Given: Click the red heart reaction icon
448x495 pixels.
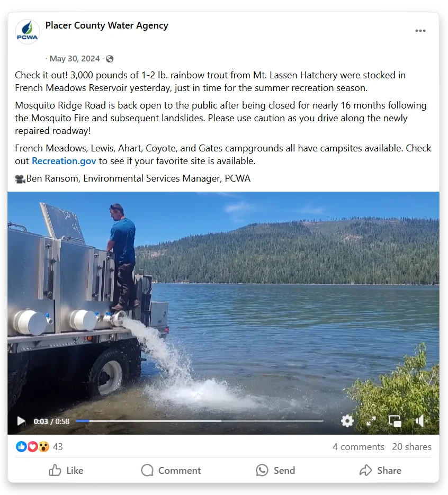Looking at the screenshot, I should coord(32,446).
